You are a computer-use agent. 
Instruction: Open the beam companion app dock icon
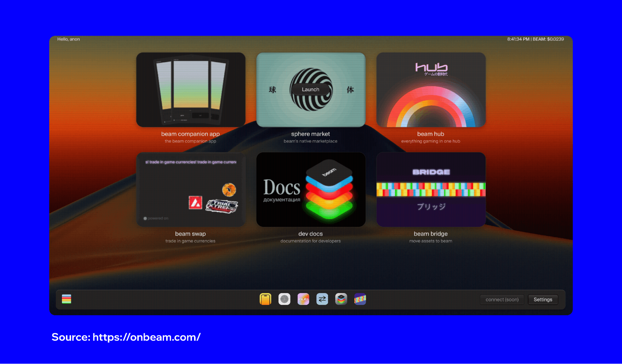(265, 299)
